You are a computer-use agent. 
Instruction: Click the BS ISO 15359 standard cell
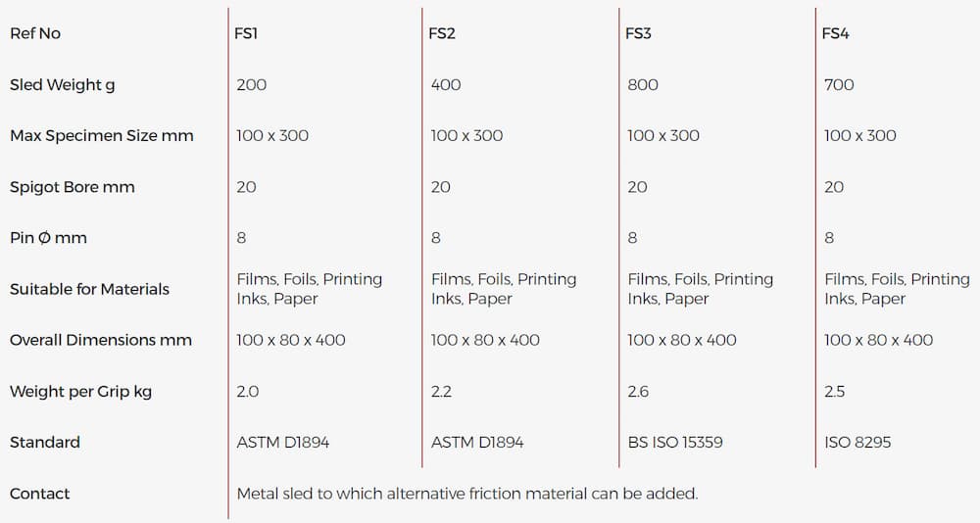tap(675, 443)
